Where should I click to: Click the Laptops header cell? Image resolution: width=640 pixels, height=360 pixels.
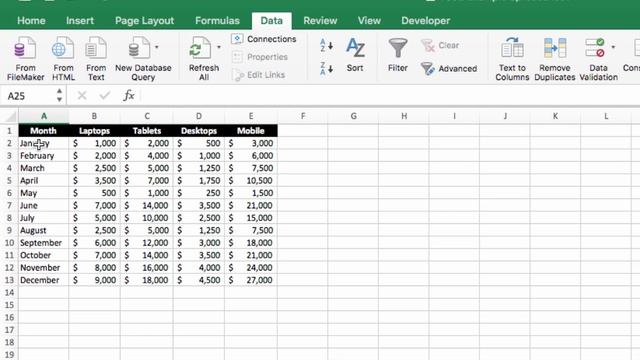(94, 131)
